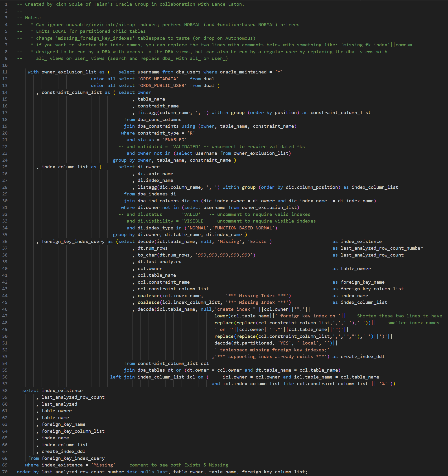
Task: Click the union all keyword on line 12
Action: pos(104,79)
